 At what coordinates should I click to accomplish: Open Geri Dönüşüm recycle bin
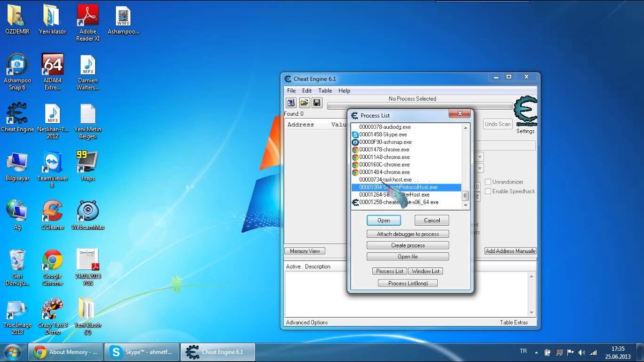pyautogui.click(x=17, y=267)
